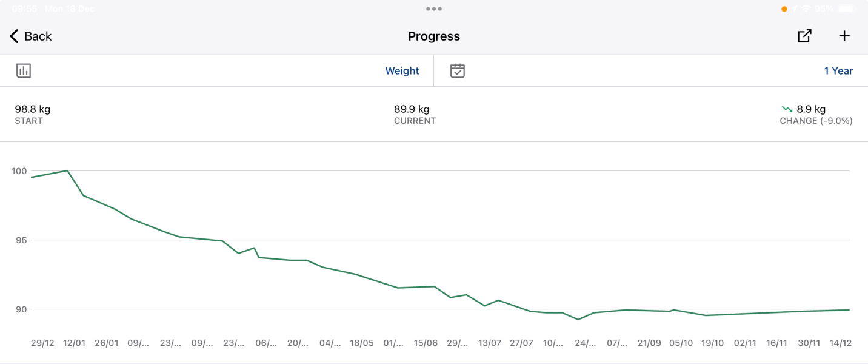868x364 pixels.
Task: Change the 1 Year time range
Action: click(838, 70)
